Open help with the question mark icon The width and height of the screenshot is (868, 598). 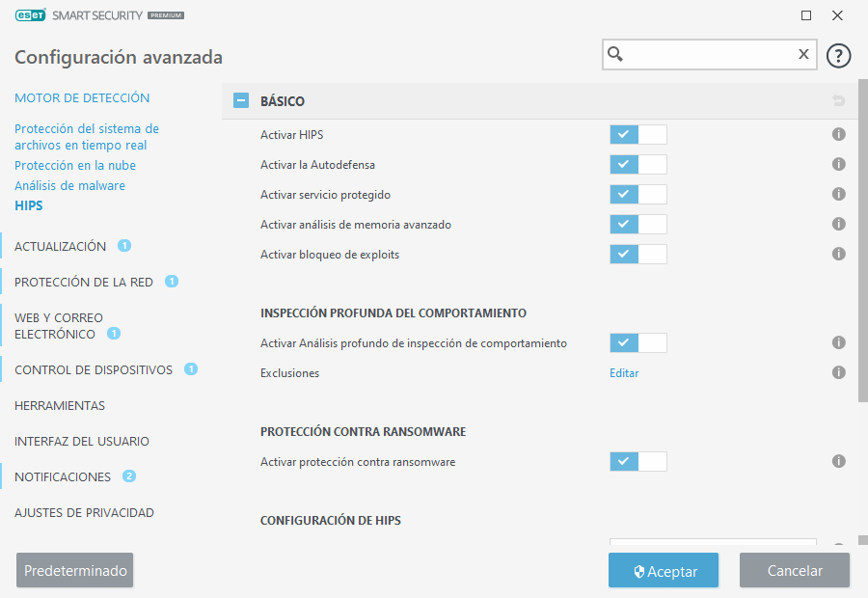[839, 55]
